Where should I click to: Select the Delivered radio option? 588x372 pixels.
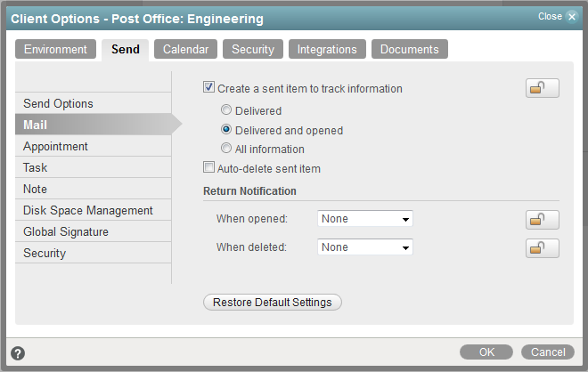[x=227, y=111]
